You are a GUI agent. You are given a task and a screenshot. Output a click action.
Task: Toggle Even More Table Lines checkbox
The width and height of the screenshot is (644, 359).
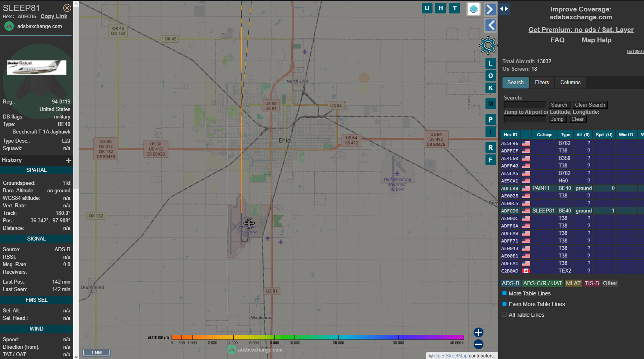pos(504,304)
